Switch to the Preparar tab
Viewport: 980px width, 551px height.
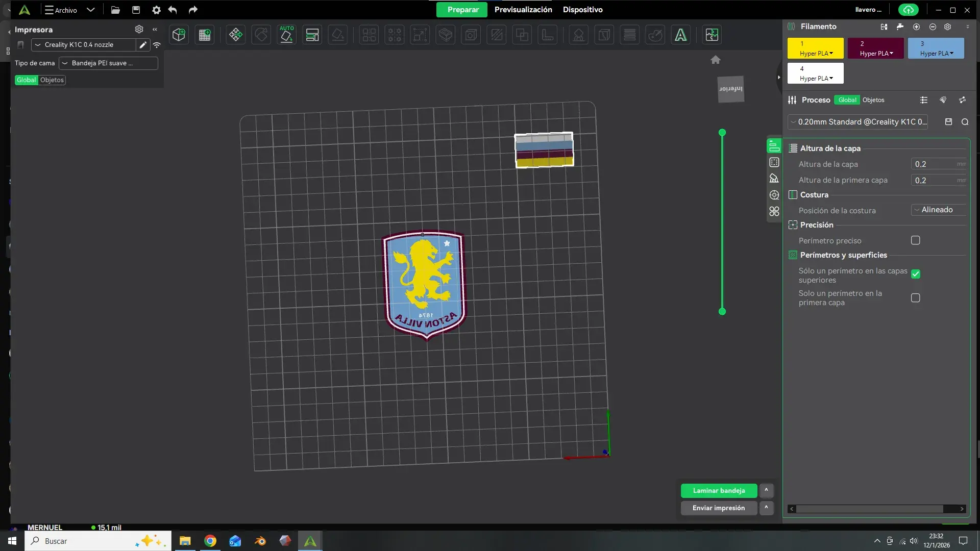tap(462, 10)
